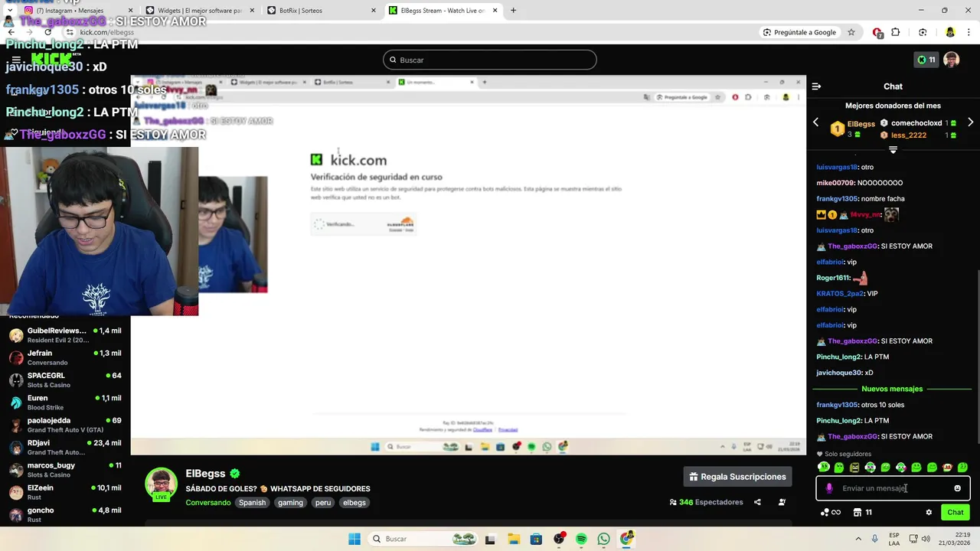This screenshot has height=551, width=980.
Task: Open Jefrain recommended channel
Action: pyautogui.click(x=65, y=357)
